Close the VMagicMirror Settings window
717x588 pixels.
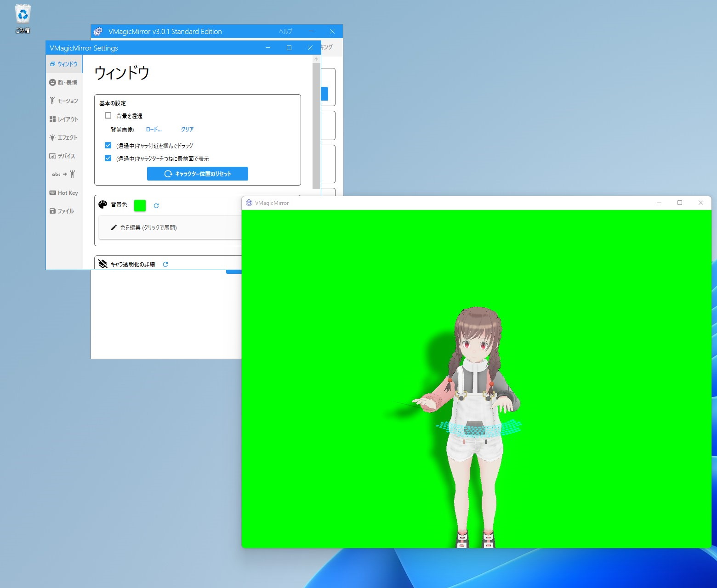310,48
